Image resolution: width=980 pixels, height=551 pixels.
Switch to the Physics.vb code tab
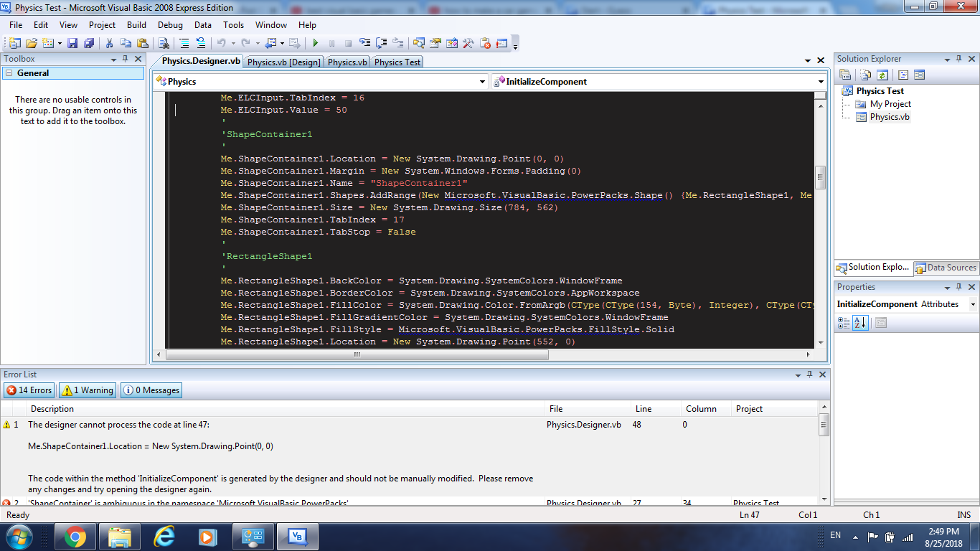[347, 62]
